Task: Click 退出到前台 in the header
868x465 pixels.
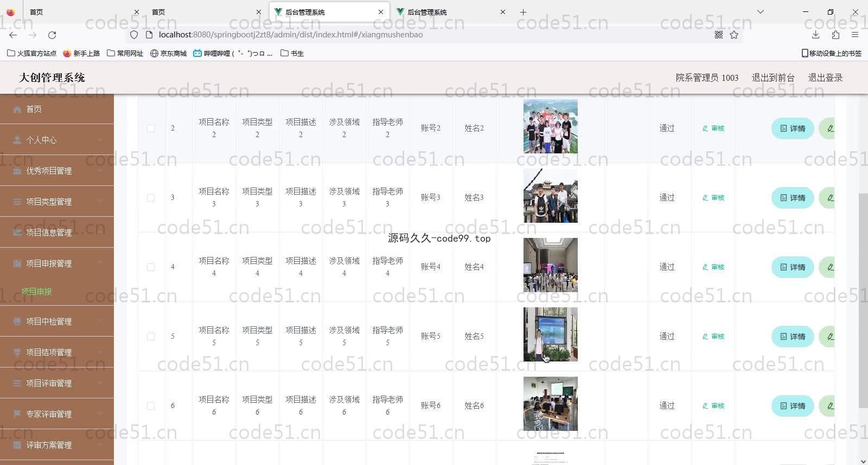Action: tap(773, 77)
